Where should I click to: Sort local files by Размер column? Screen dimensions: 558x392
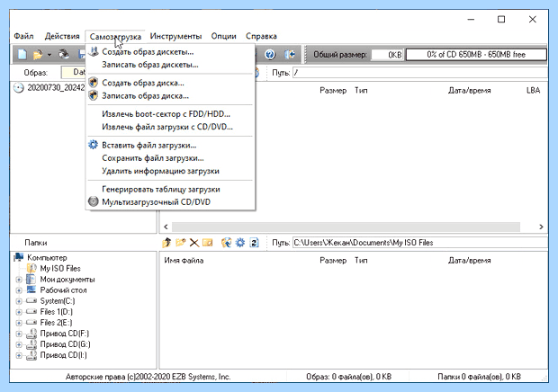coord(333,261)
